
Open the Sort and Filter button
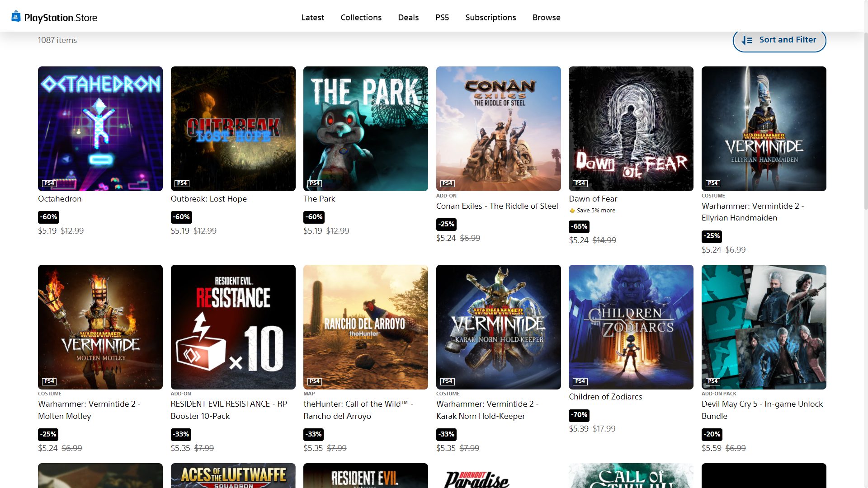tap(779, 40)
